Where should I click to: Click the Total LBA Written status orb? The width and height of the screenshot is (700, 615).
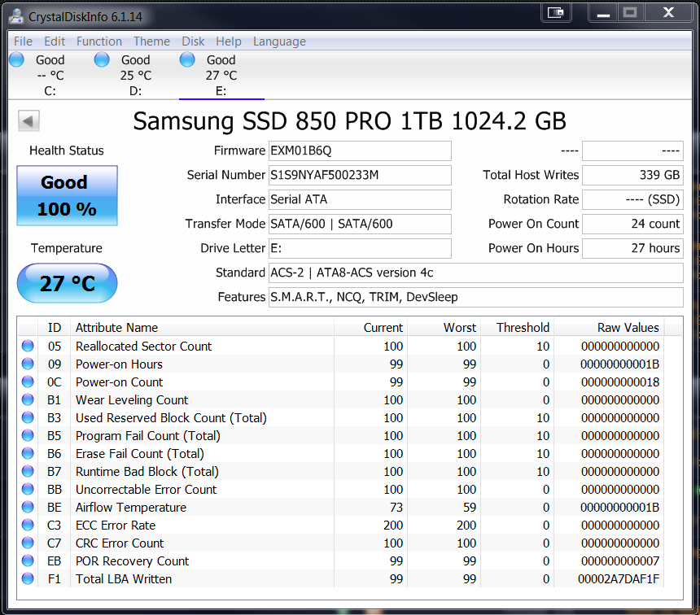point(29,579)
